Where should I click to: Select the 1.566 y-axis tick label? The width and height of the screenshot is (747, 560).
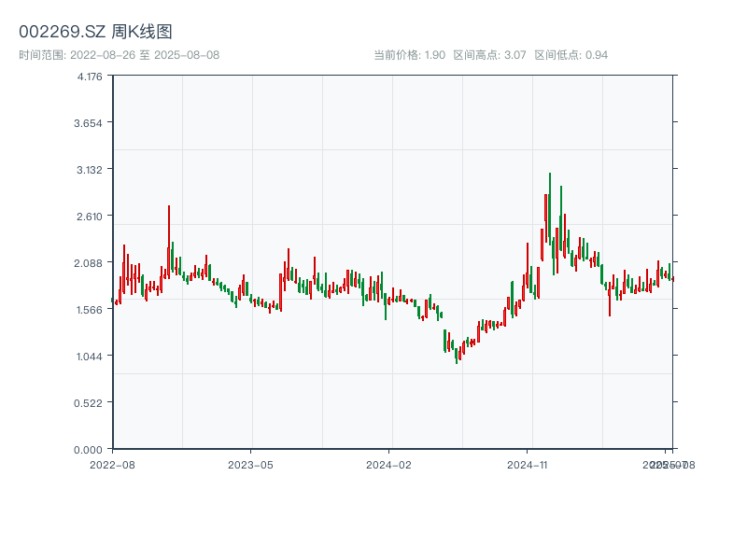(90, 309)
